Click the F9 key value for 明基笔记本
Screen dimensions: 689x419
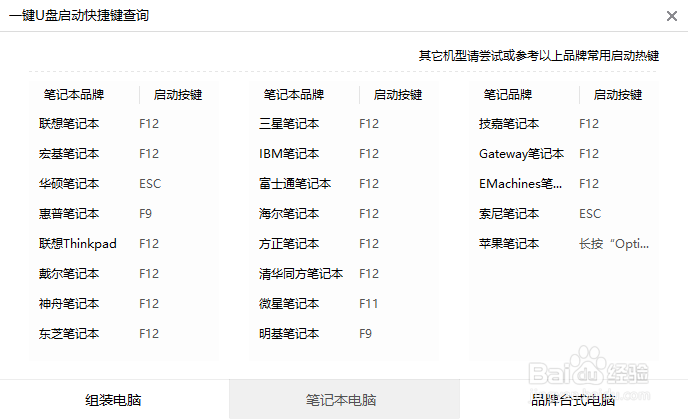366,334
